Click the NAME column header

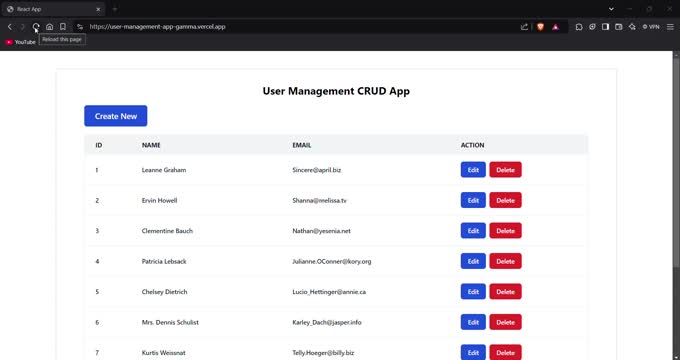point(151,145)
